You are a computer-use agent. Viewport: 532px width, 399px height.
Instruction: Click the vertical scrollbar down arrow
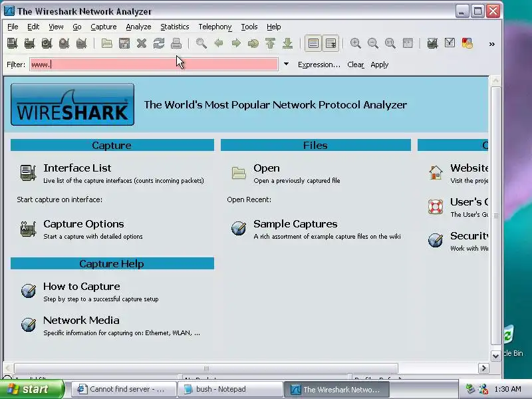point(495,356)
